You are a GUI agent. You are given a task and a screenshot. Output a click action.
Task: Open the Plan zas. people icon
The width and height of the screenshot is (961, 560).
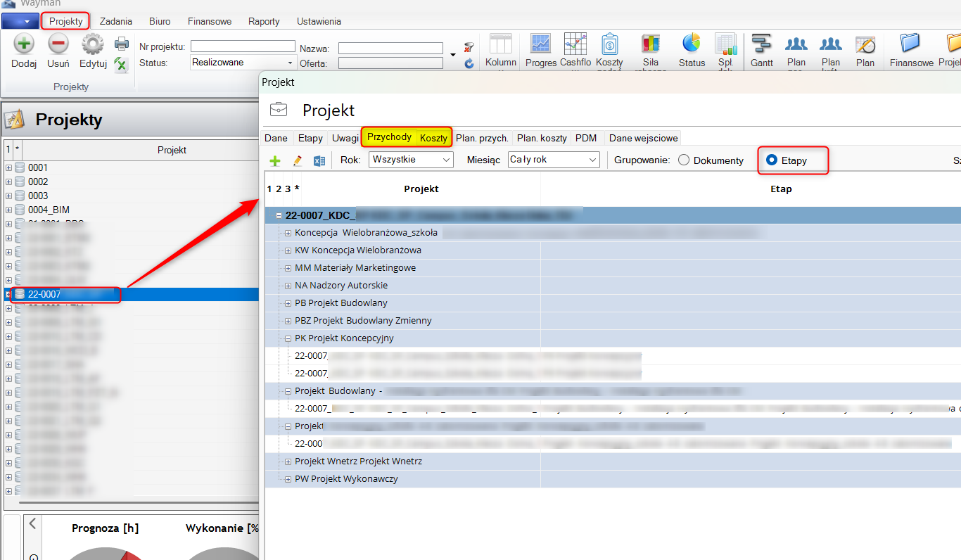796,44
